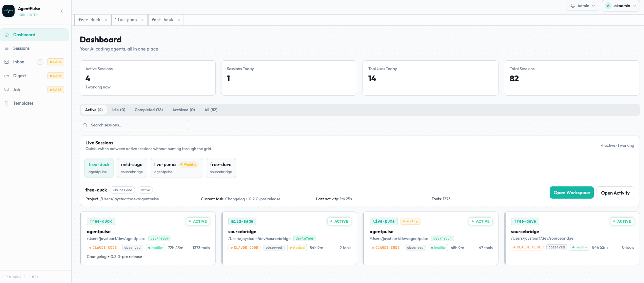Select the Archived (0) filter tab

click(x=183, y=110)
